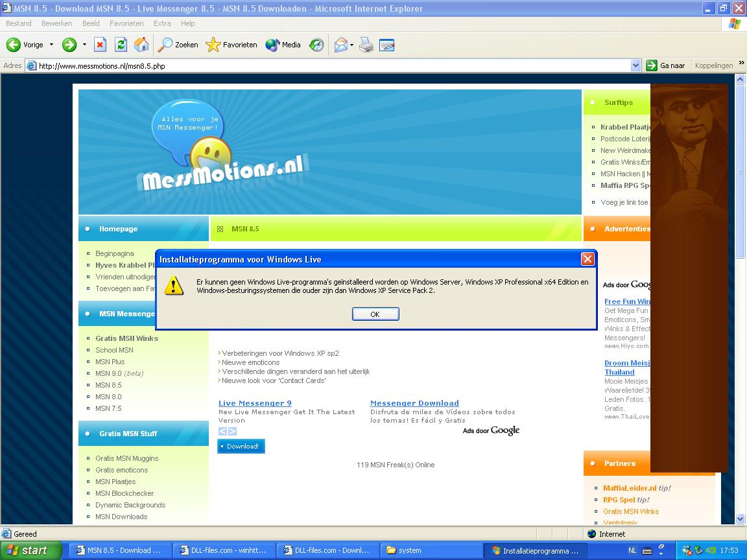The width and height of the screenshot is (747, 560).
Task: Open the Favorieten menu
Action: (126, 23)
